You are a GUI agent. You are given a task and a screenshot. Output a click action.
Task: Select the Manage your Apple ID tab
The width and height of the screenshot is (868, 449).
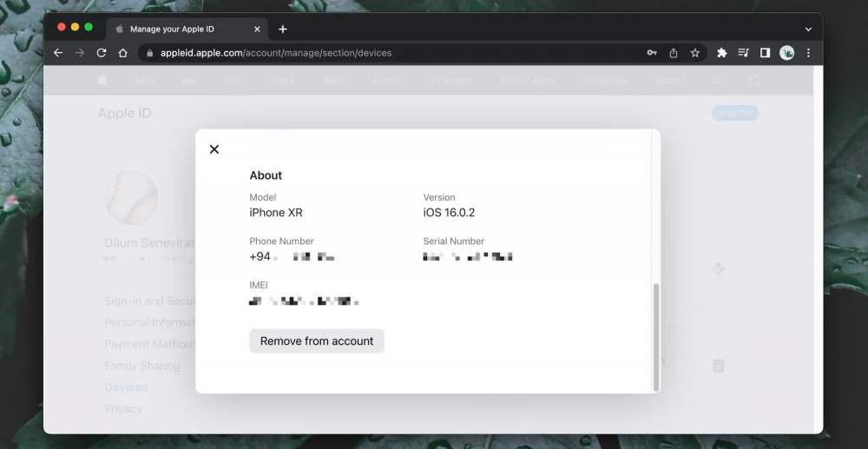pos(178,29)
